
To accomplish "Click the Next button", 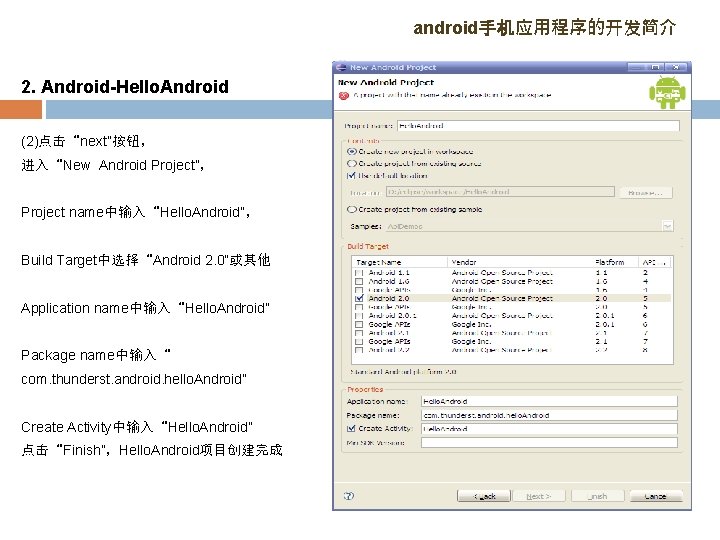I will 538,496.
